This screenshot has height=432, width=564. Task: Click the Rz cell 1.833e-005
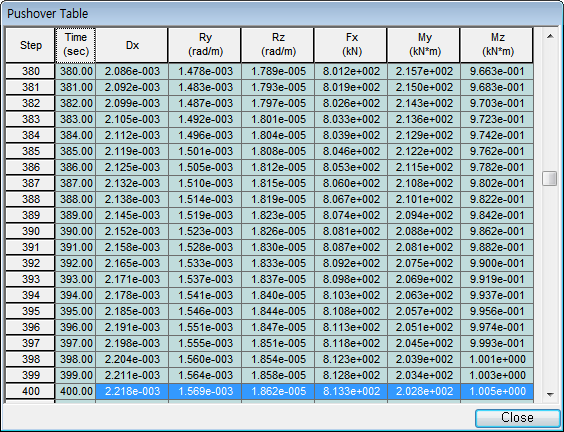tap(278, 263)
